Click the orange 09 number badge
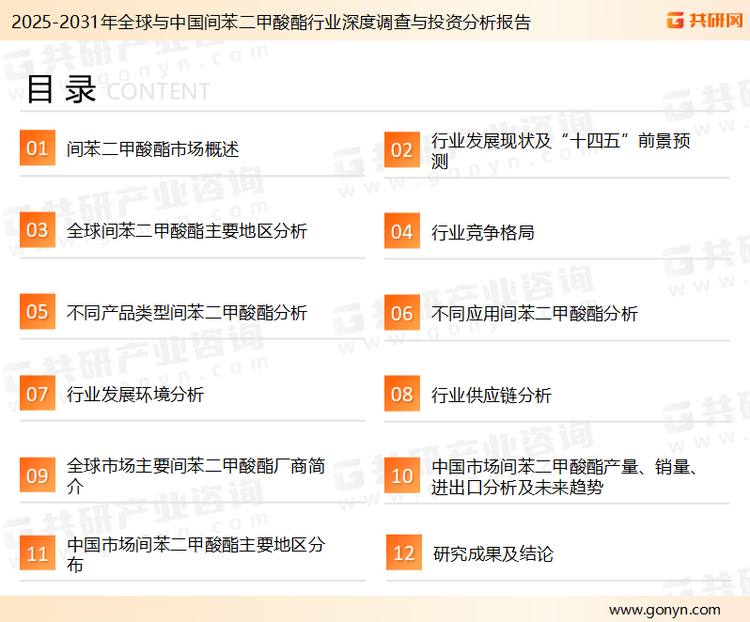This screenshot has width=750, height=622. [37, 475]
